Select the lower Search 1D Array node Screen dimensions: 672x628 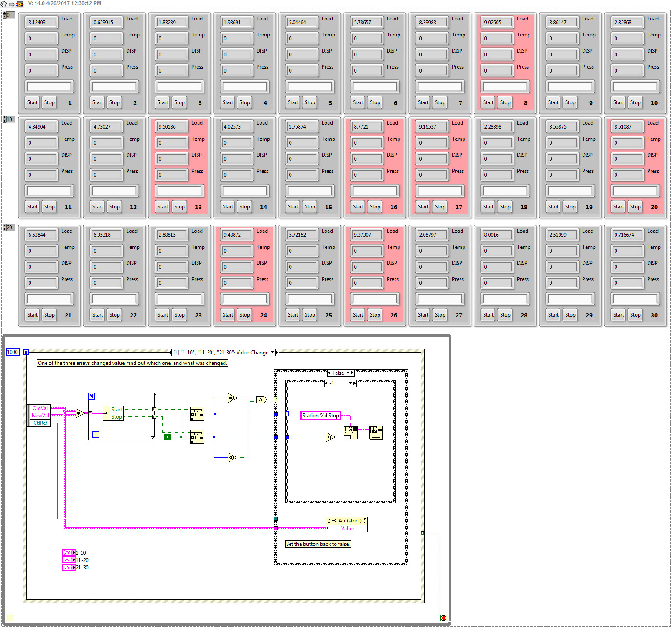pyautogui.click(x=197, y=437)
